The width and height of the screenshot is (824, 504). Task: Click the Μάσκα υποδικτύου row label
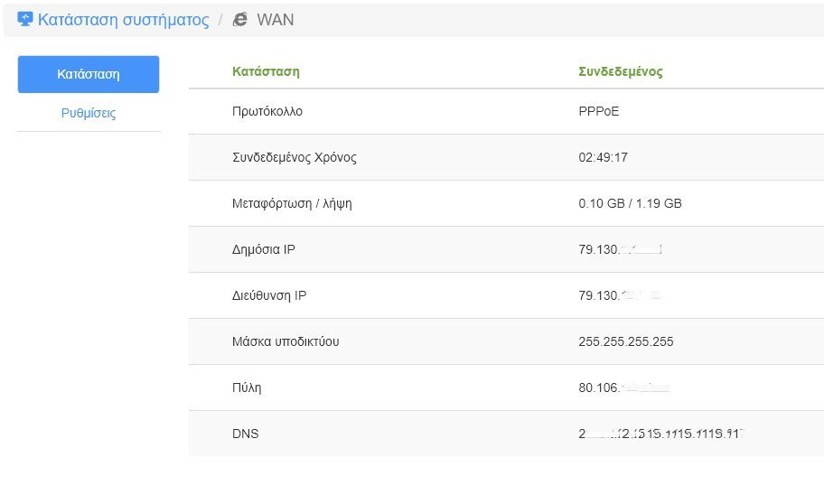(286, 341)
